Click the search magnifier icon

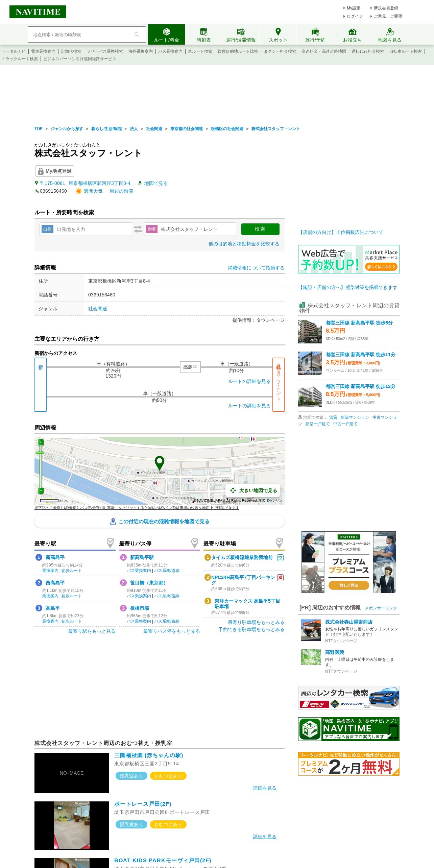(137, 34)
